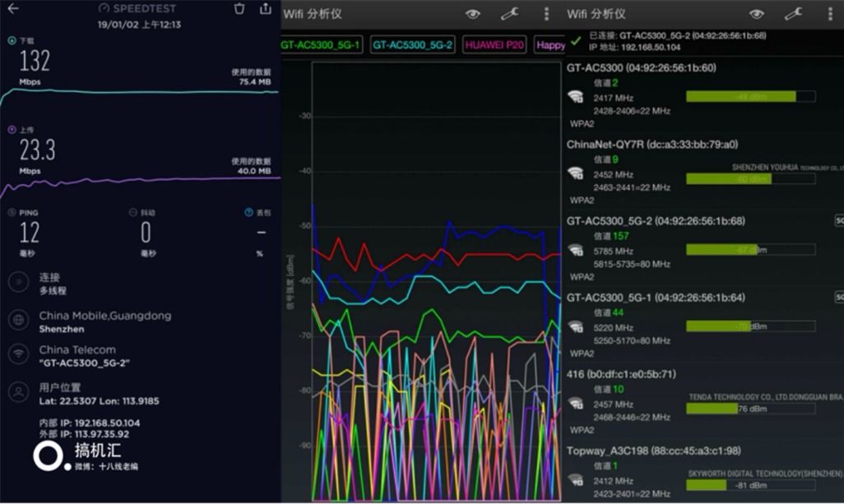Viewport: 844px width, 504px height.
Task: Open the GT-AC5300_5G-1 (04:92:26:56:1b:64) list entry
Action: point(704,325)
